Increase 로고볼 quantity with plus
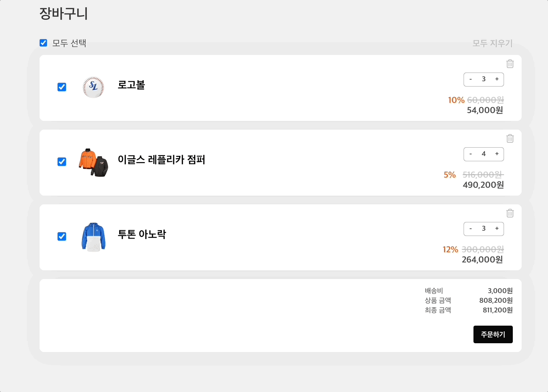The image size is (548, 392). (497, 79)
